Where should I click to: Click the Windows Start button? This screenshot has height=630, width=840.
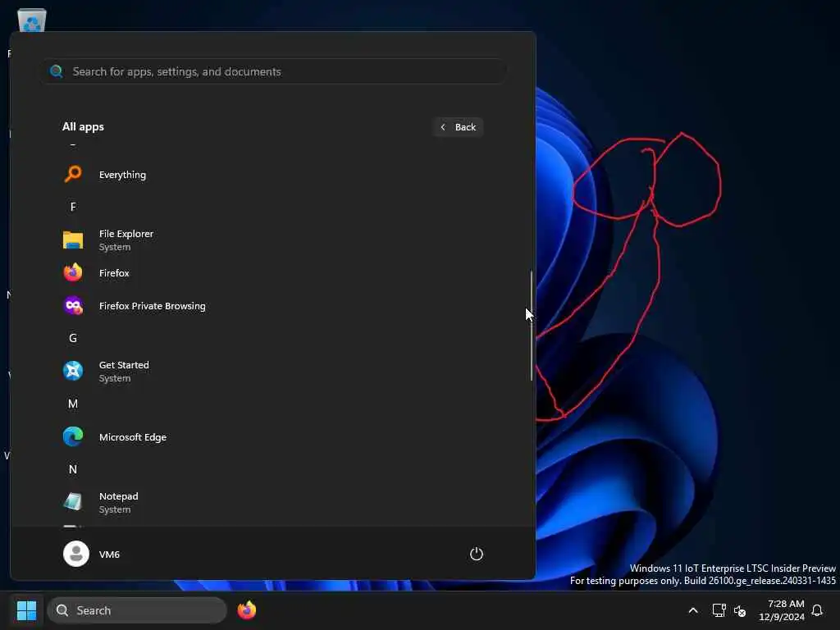click(26, 610)
